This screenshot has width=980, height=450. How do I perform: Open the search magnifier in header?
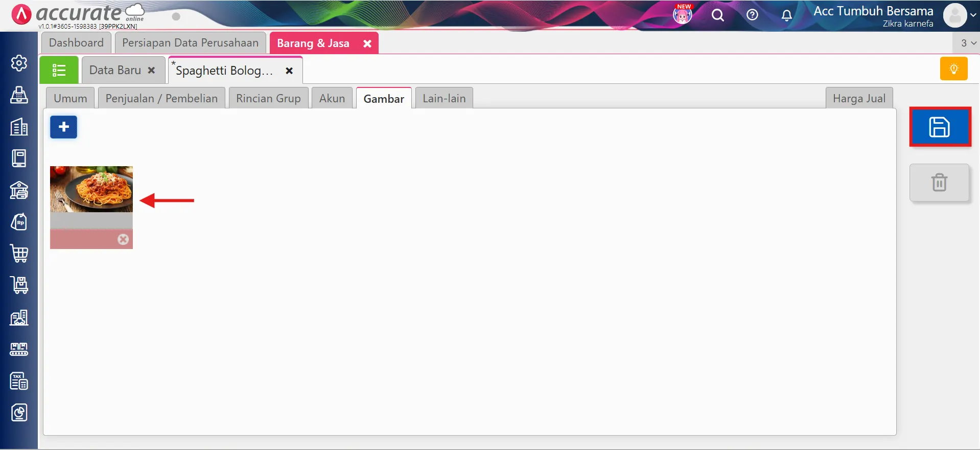(717, 15)
